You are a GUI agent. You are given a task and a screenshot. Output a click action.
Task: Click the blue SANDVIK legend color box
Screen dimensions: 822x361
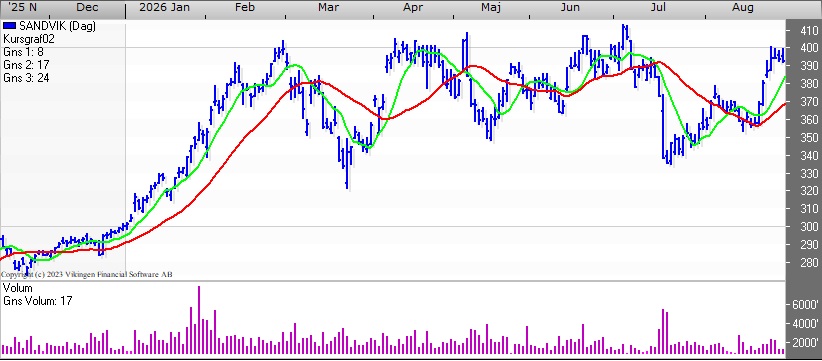[9, 26]
